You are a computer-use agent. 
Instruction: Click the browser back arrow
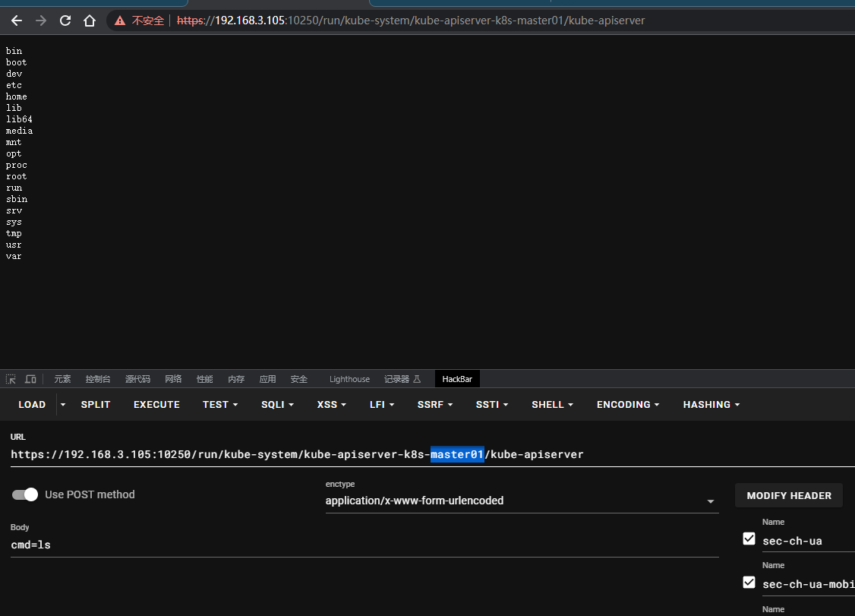point(17,21)
